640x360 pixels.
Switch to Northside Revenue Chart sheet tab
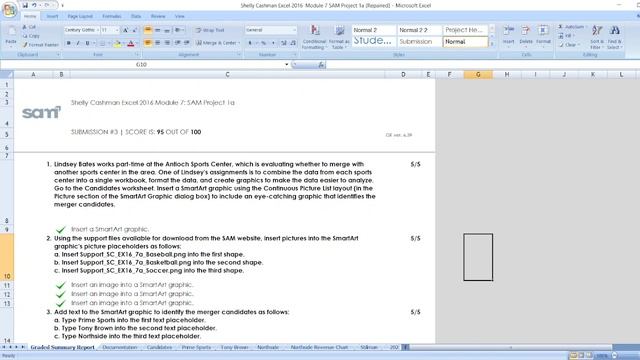pos(319,347)
